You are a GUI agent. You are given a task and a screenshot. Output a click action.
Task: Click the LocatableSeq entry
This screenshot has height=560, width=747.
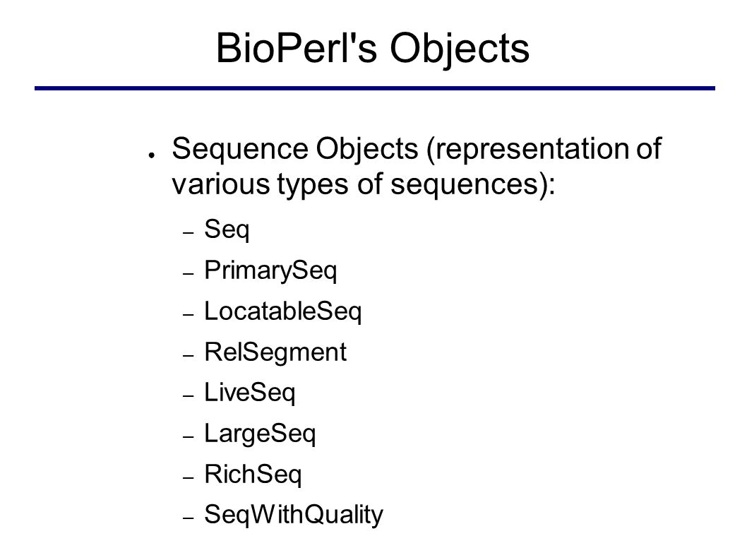click(283, 311)
